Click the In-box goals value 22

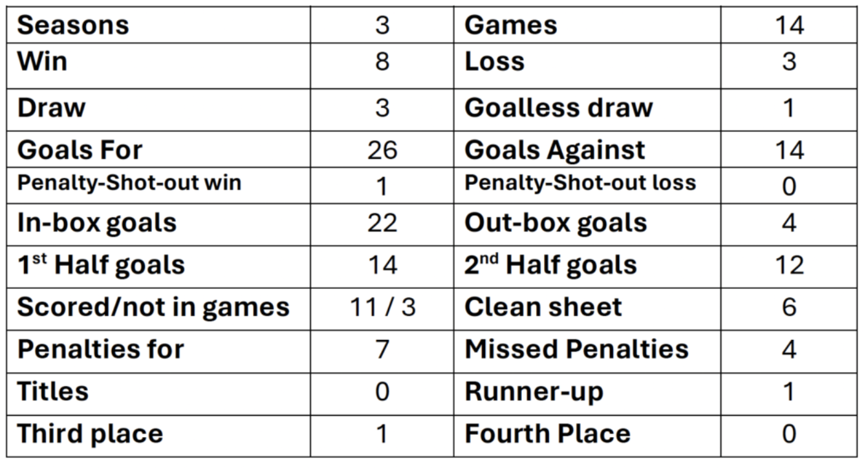point(382,223)
